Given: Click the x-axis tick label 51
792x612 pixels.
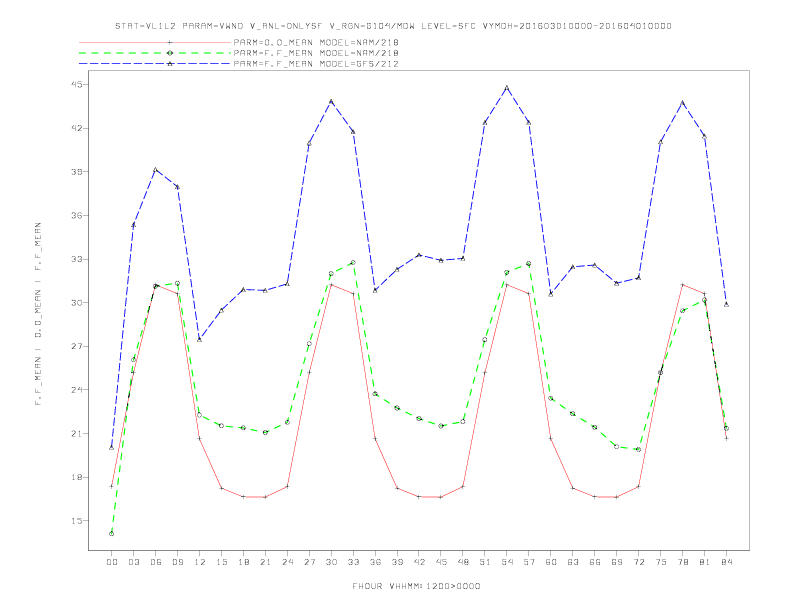Looking at the screenshot, I should click(x=485, y=562).
